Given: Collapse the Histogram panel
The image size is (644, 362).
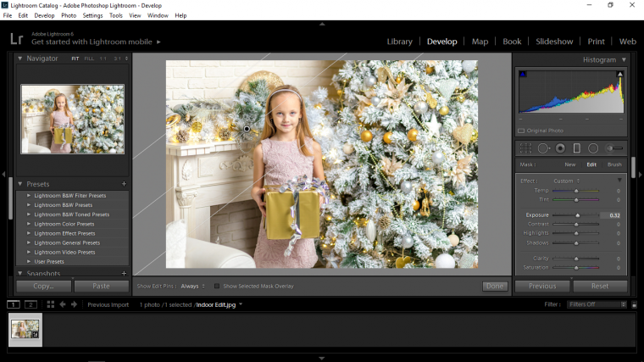Looking at the screenshot, I should coord(624,59).
